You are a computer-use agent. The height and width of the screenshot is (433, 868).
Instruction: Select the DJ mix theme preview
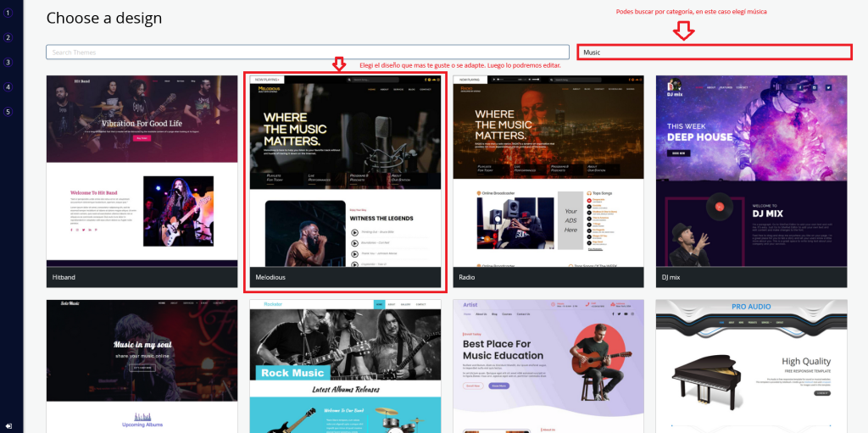(x=751, y=170)
